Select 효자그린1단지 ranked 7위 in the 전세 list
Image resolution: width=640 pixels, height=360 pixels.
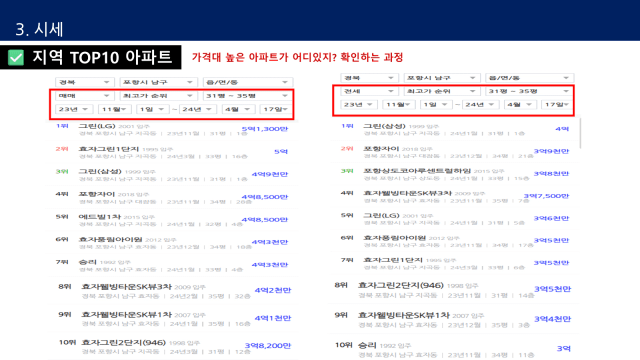click(393, 260)
